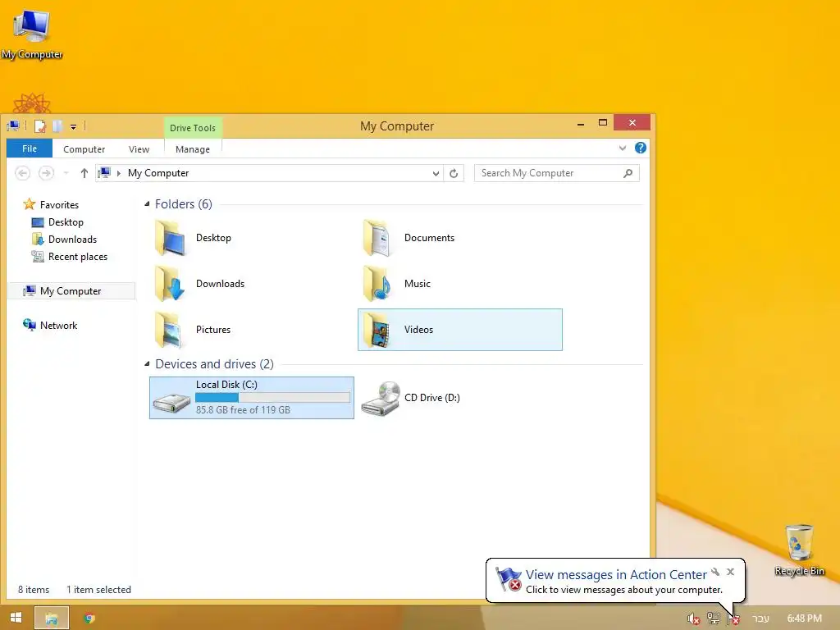Click the Action Center flag tray icon
The width and height of the screenshot is (840, 630).
coord(733,619)
